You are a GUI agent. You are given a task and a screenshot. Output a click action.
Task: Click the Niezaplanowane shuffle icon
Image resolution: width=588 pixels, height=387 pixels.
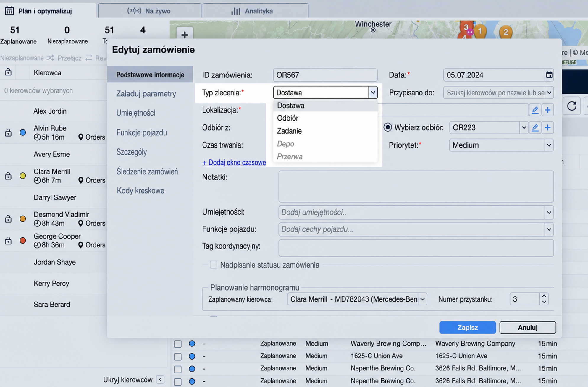(x=50, y=58)
